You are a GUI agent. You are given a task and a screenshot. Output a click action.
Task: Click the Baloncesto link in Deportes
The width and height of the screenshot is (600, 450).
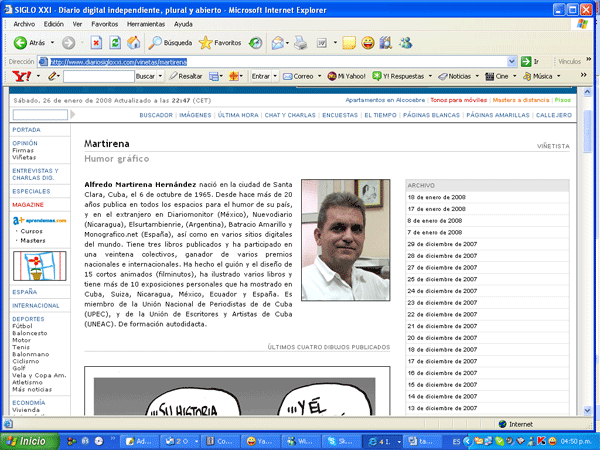pos(32,332)
